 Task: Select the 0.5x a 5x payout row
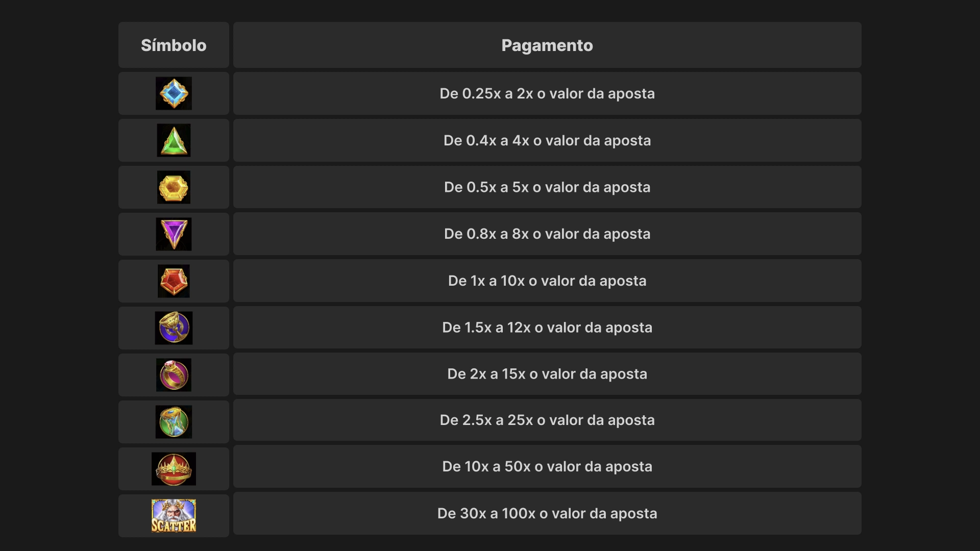(547, 187)
